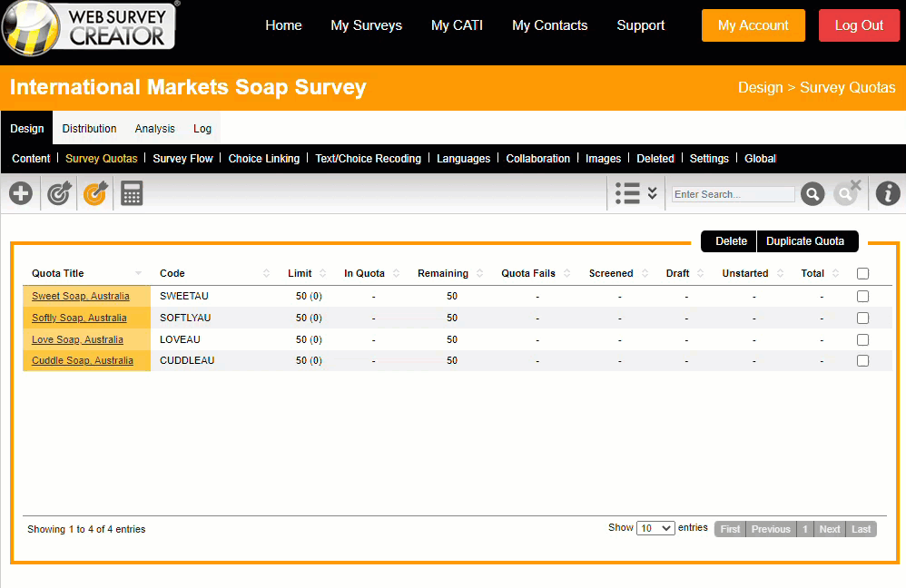The height and width of the screenshot is (588, 906).
Task: Check the box for Sweet Soap, Australia row
Action: coord(862,296)
